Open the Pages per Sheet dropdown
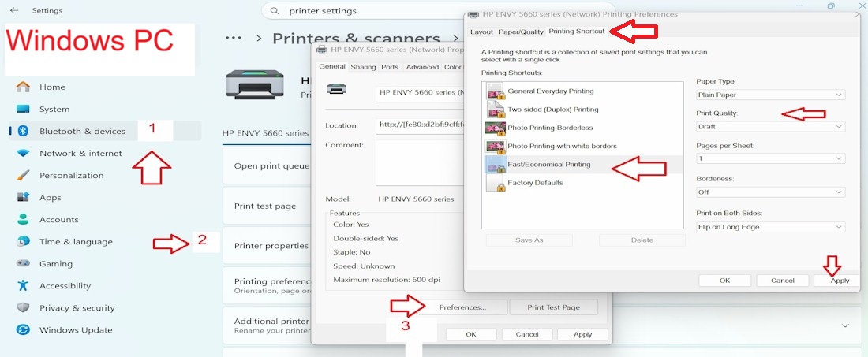The image size is (868, 357). click(x=770, y=158)
